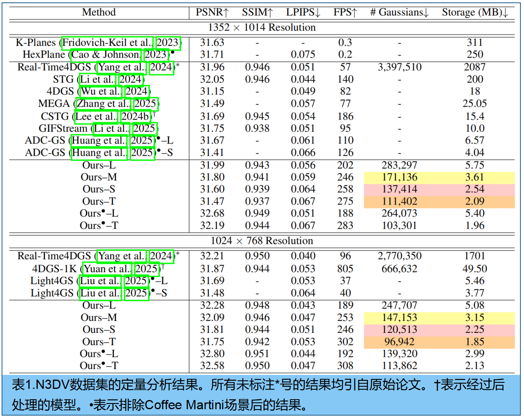Image resolution: width=524 pixels, height=420 pixels.
Task: Select the 31.63 PSNR value for K-Planes
Action: pyautogui.click(x=212, y=43)
